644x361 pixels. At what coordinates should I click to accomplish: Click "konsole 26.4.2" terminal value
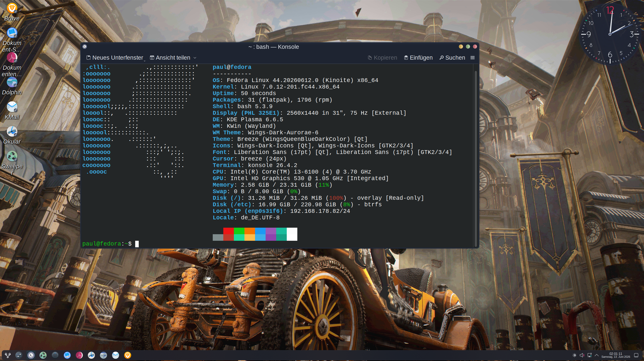tap(272, 165)
